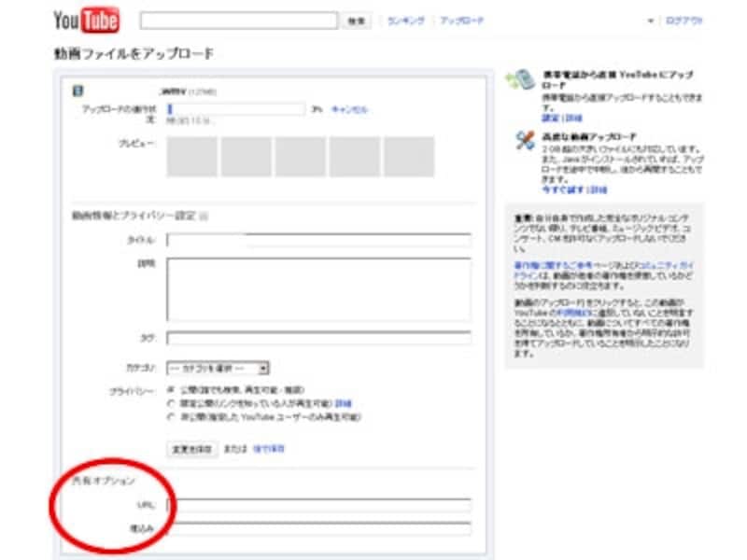
Task: Select the third preview thumbnail
Action: 301,157
